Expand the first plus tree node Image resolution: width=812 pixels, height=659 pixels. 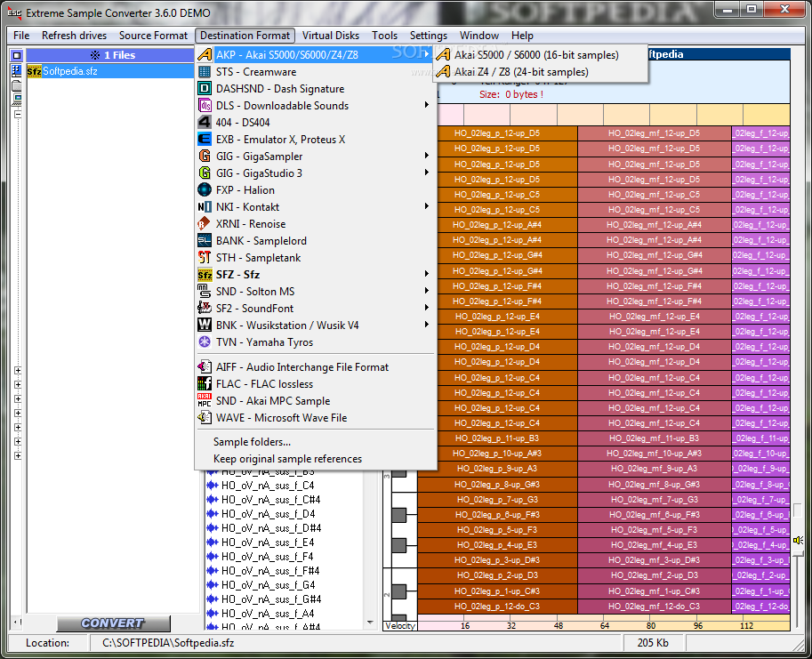18,371
